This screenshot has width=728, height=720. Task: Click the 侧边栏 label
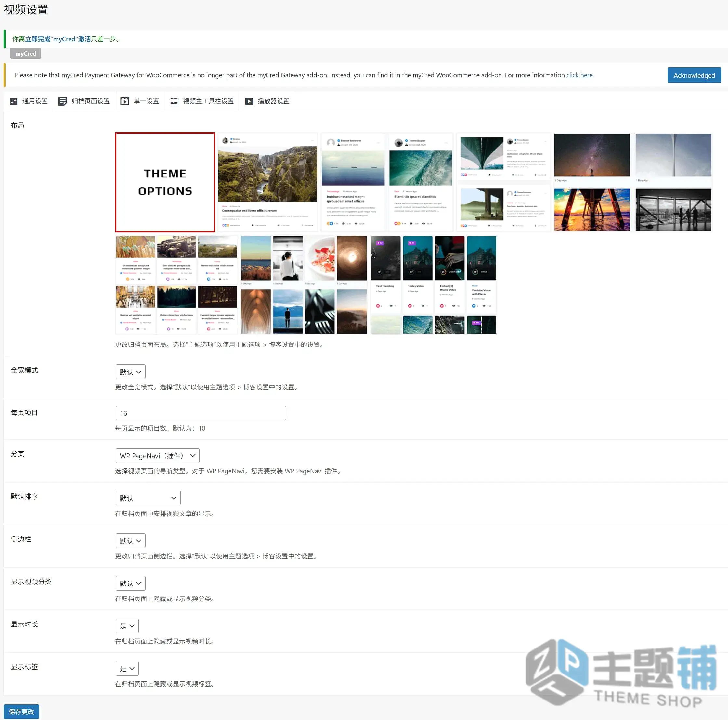point(21,539)
